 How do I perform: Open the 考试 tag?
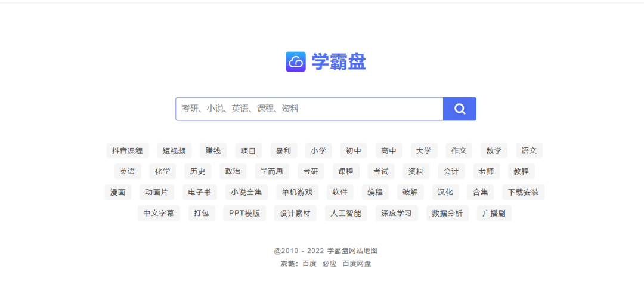(x=380, y=171)
